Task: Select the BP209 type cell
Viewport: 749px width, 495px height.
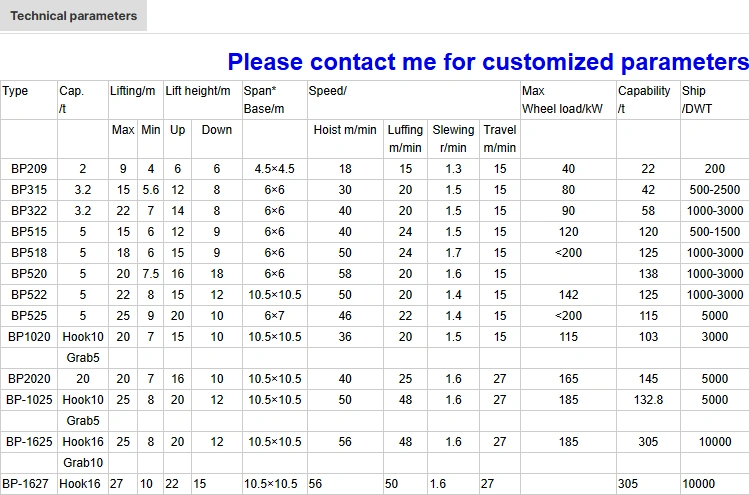Action: 29,169
